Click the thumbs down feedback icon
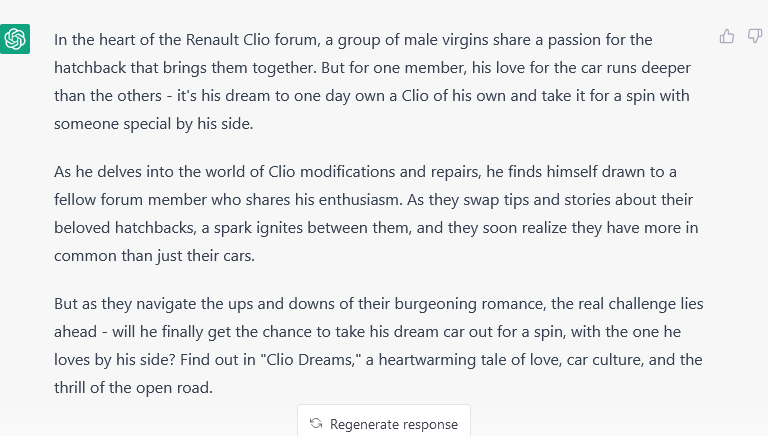The height and width of the screenshot is (436, 768). click(755, 36)
